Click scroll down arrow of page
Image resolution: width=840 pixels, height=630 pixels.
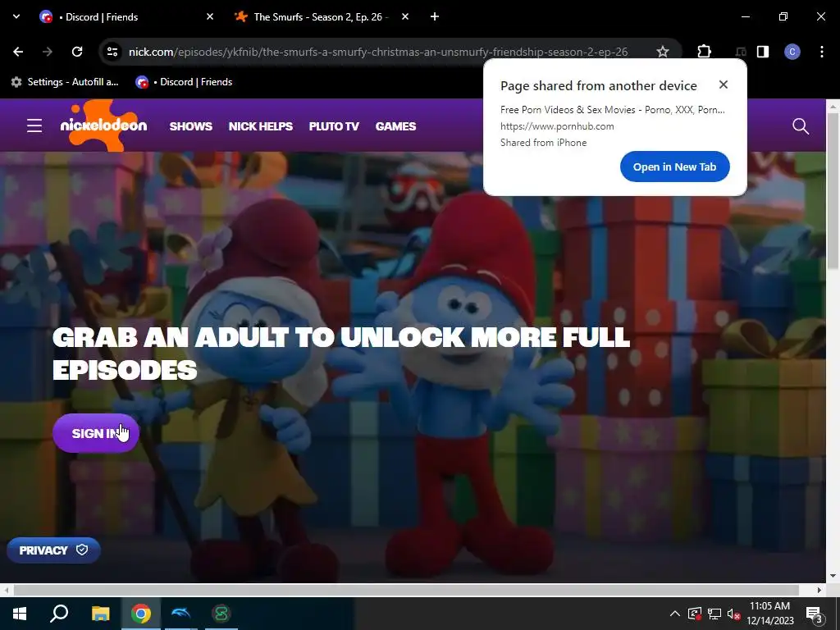click(x=833, y=577)
